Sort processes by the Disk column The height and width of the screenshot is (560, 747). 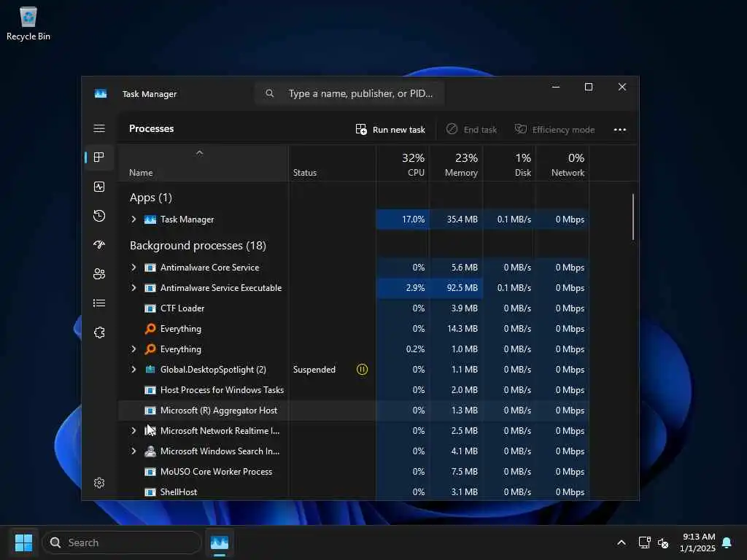[509, 163]
